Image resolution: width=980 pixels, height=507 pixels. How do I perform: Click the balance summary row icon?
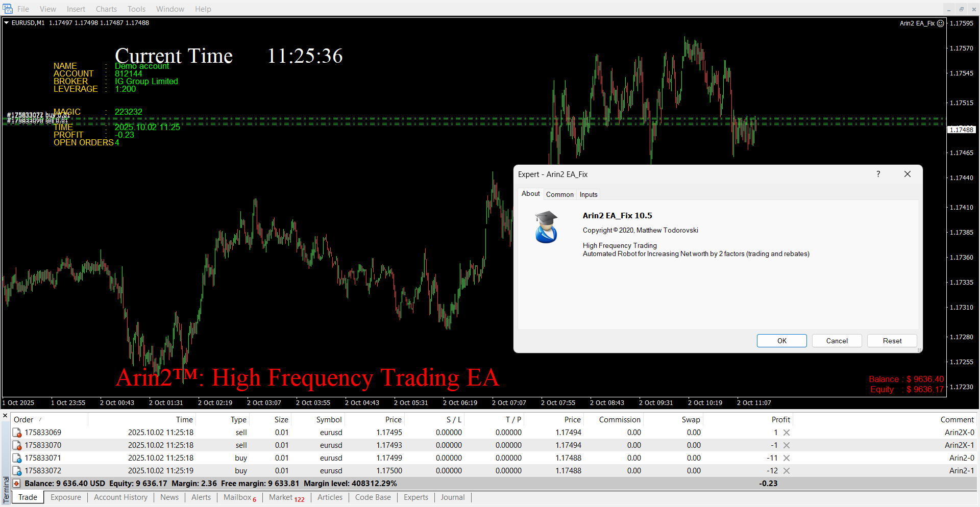coord(17,484)
